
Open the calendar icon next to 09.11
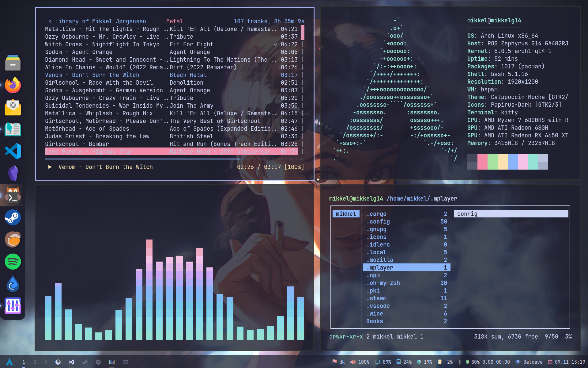tap(550, 362)
